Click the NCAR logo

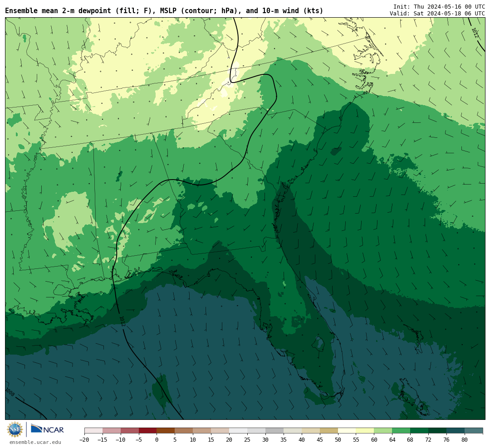47,429
